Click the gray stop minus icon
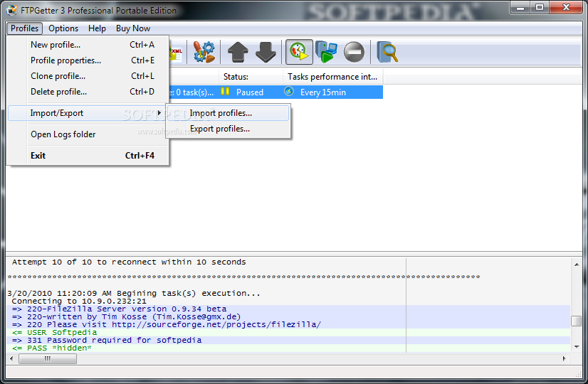Image resolution: width=588 pixels, height=384 pixels. [x=354, y=52]
